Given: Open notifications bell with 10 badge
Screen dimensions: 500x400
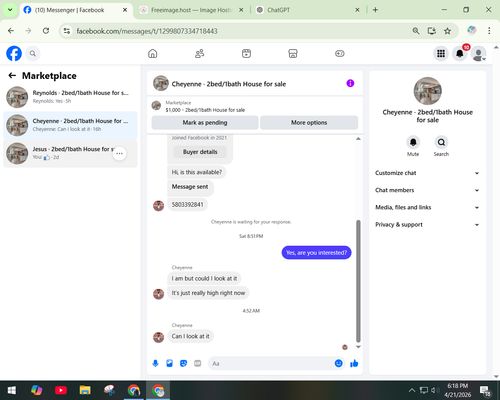Looking at the screenshot, I should (x=460, y=53).
